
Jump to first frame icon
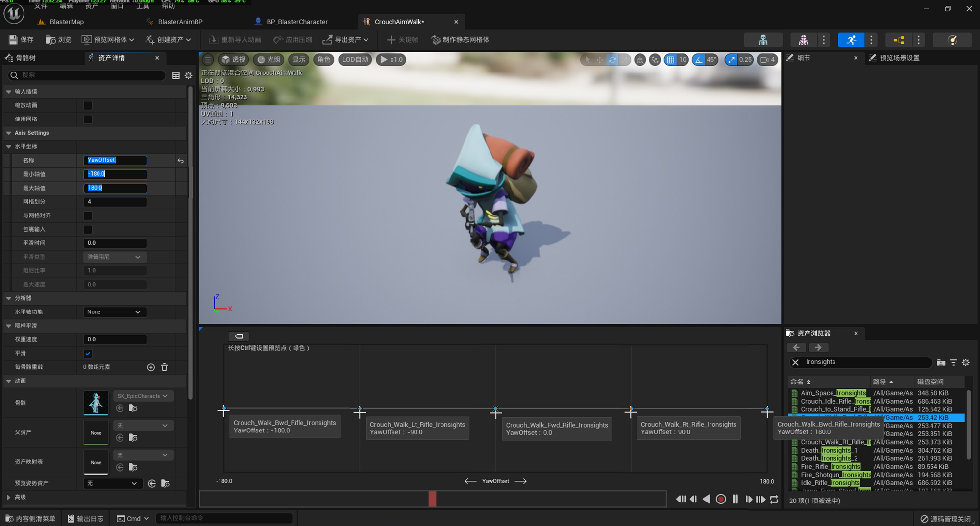tap(681, 499)
